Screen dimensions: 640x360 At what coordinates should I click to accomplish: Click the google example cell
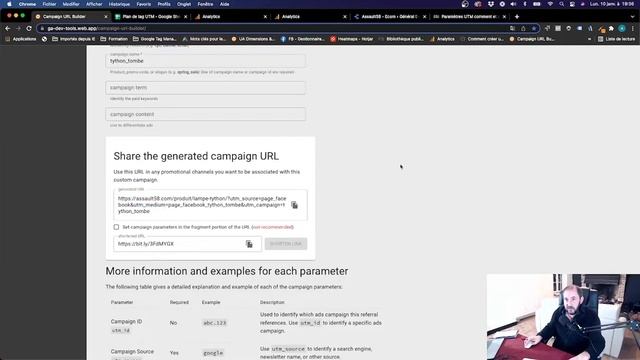[x=213, y=353]
